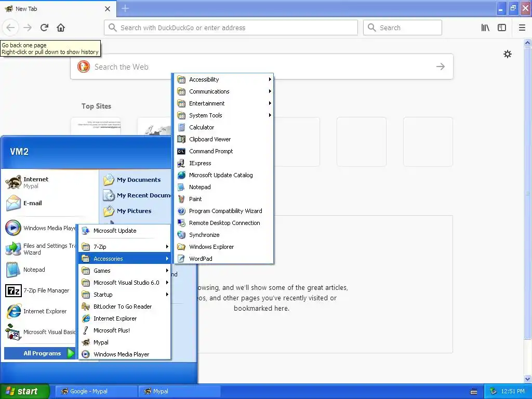
Task: Launch Notepad from Accessories submenu
Action: (x=223, y=187)
